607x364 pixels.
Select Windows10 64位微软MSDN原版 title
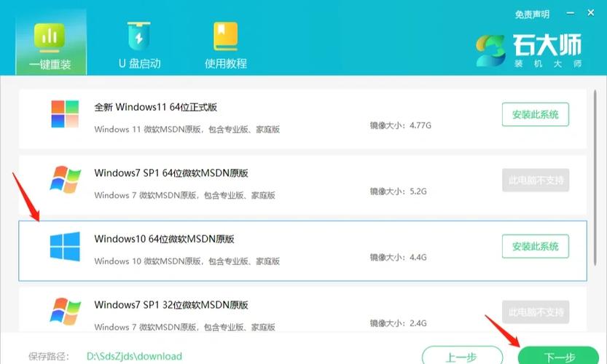[164, 239]
